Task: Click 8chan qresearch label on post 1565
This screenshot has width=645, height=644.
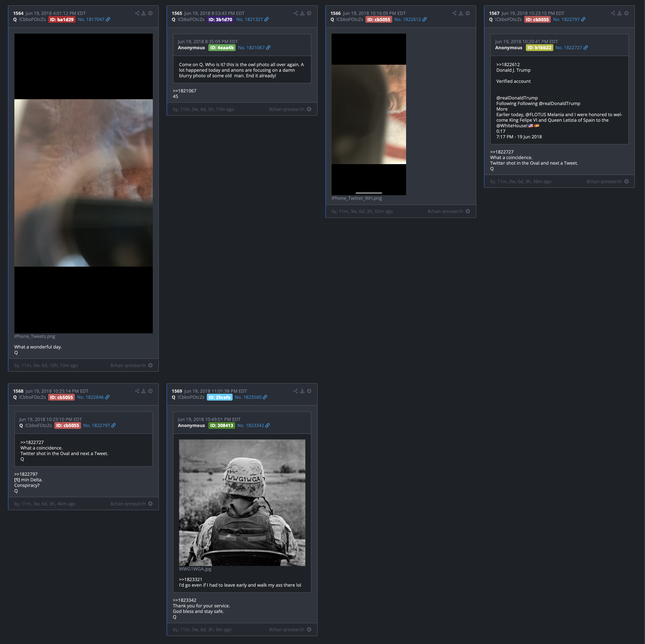Action: coord(287,109)
